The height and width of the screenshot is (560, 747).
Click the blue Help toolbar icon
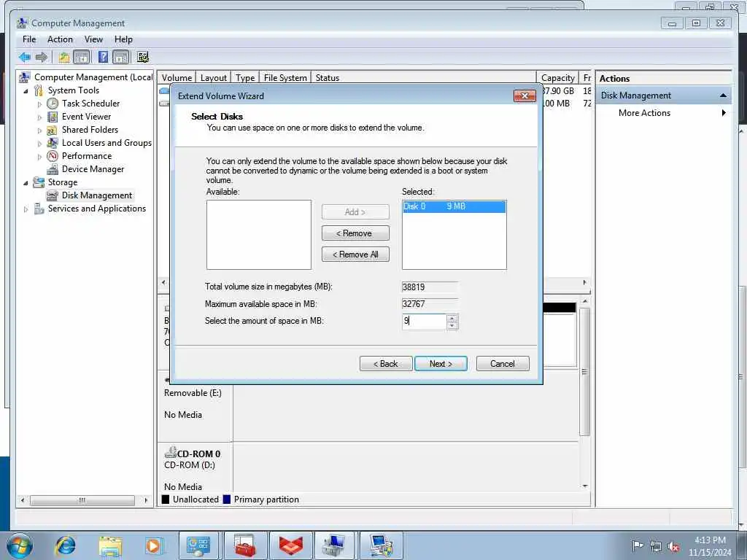click(103, 58)
